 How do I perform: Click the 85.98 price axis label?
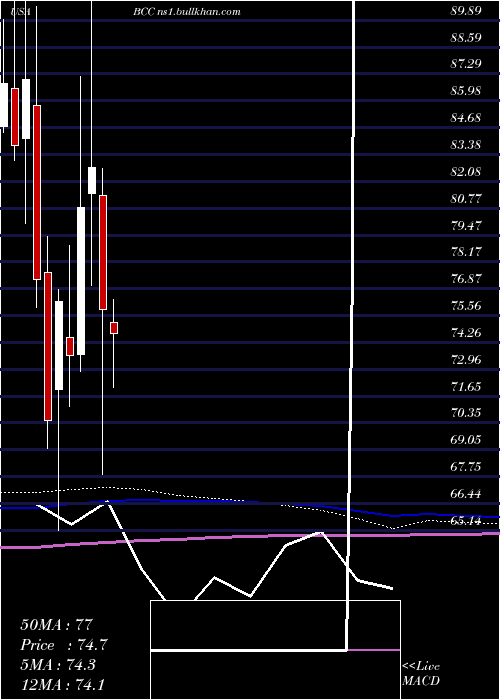pos(466,91)
